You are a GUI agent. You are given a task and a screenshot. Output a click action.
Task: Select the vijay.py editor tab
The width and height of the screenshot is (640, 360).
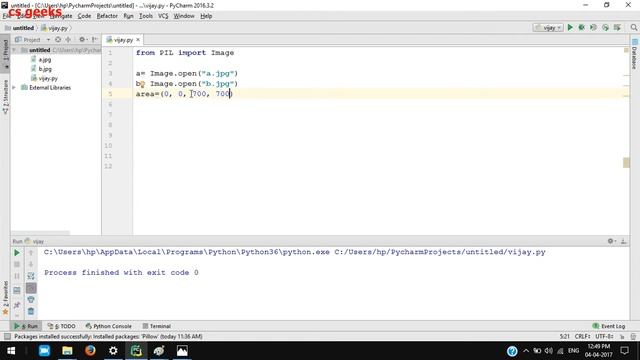(x=122, y=40)
